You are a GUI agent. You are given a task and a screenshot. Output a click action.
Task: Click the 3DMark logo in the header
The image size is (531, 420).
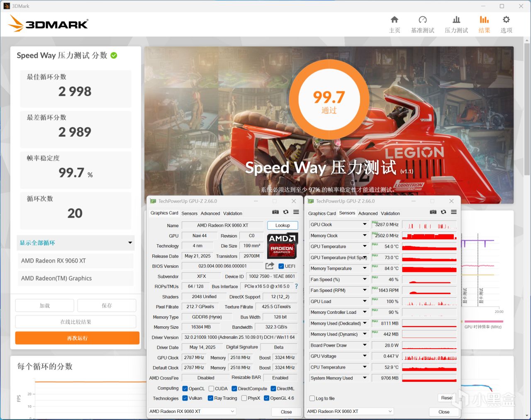click(x=48, y=24)
